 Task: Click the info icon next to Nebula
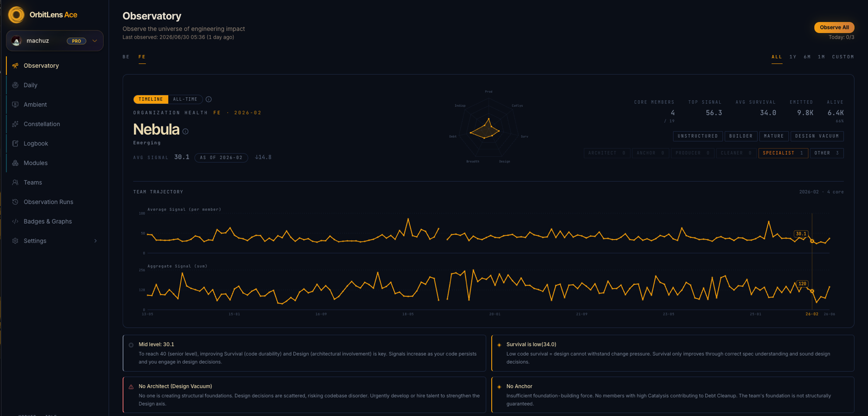pos(185,132)
